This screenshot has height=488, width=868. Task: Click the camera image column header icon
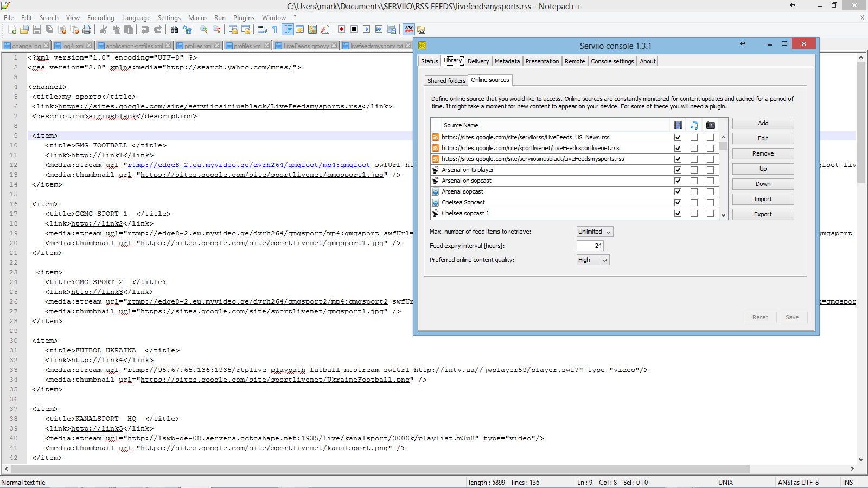(710, 125)
